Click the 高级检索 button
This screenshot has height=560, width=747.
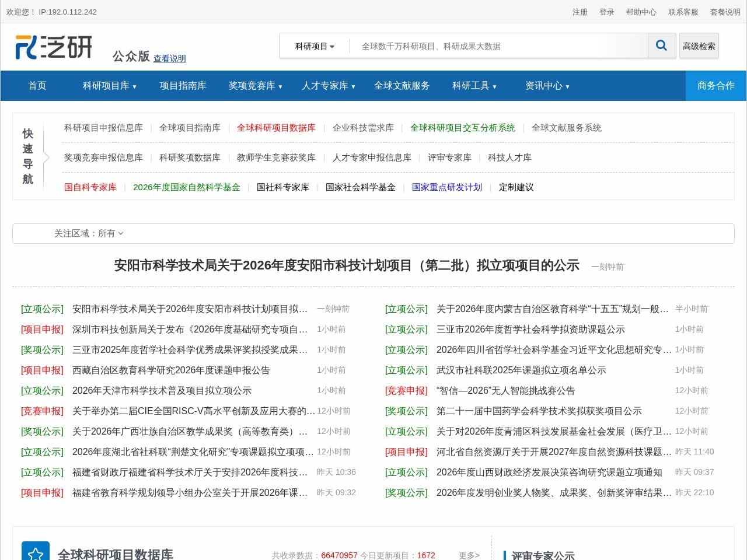699,46
